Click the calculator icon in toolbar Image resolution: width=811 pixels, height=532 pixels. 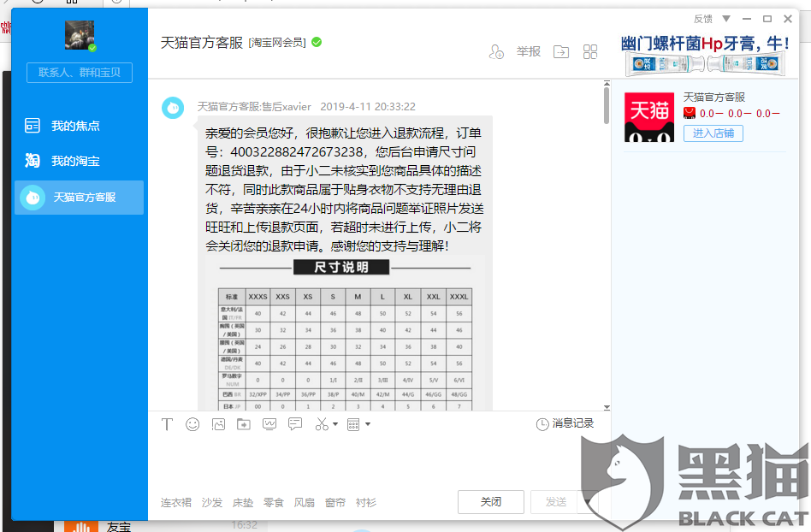click(x=353, y=424)
